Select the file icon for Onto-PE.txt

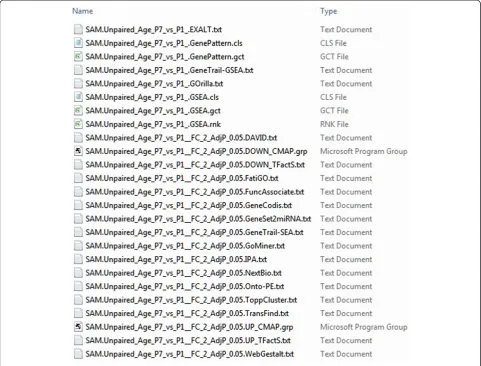(x=78, y=286)
